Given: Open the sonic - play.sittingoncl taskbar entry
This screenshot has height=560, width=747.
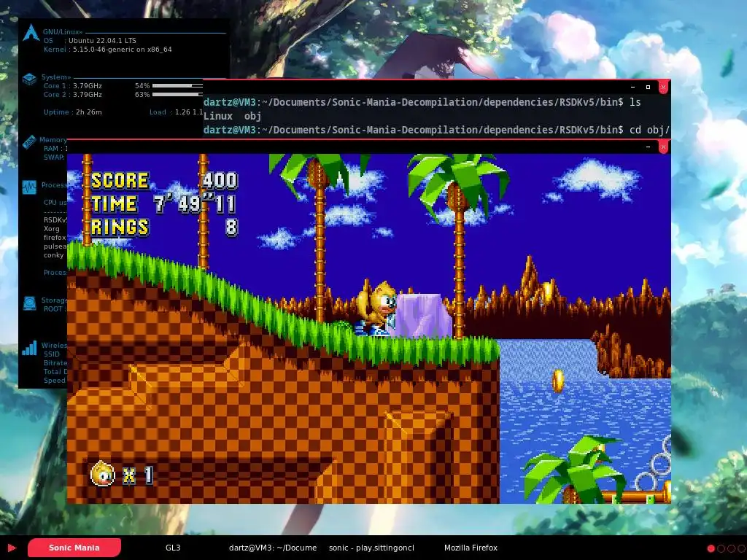Looking at the screenshot, I should click(371, 548).
